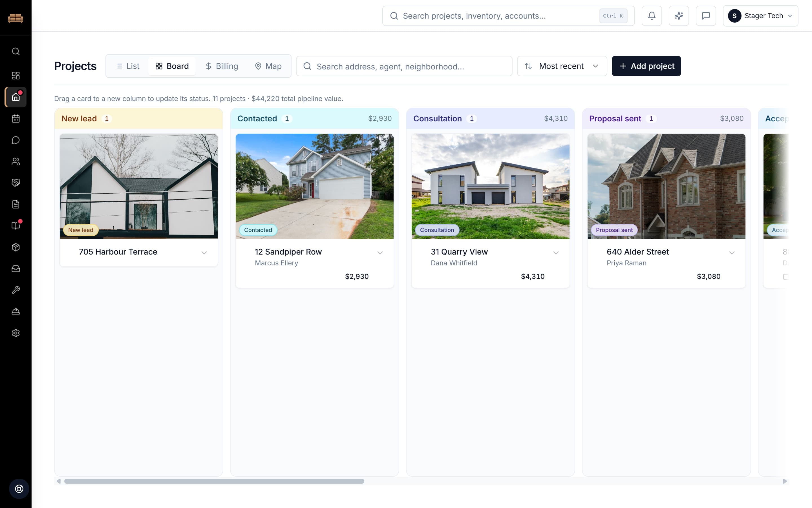812x508 pixels.
Task: Open the sidebar search icon
Action: 16,51
